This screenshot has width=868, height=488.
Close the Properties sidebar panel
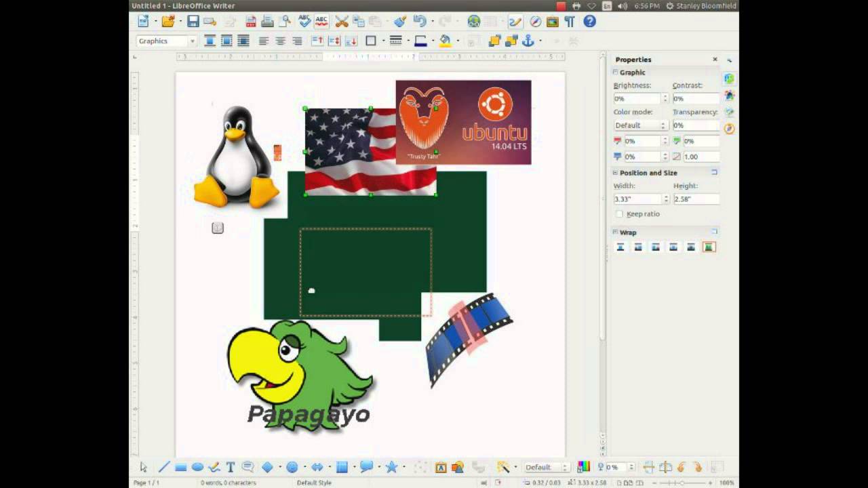715,60
